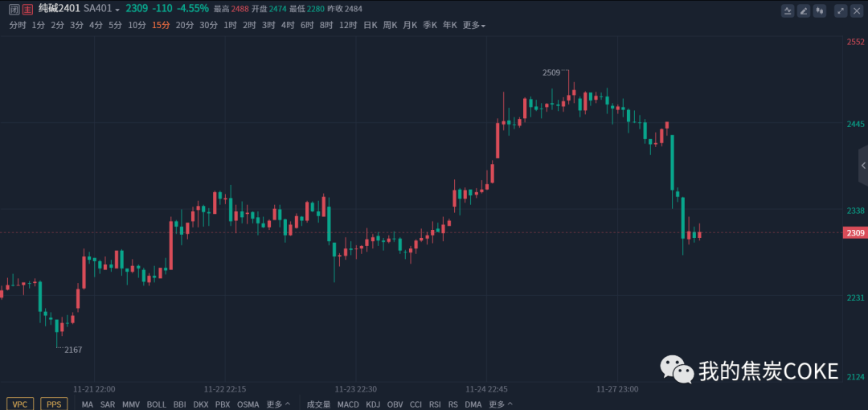Select the highlighted 15分 timeframe
The width and height of the screenshot is (868, 410).
[161, 25]
